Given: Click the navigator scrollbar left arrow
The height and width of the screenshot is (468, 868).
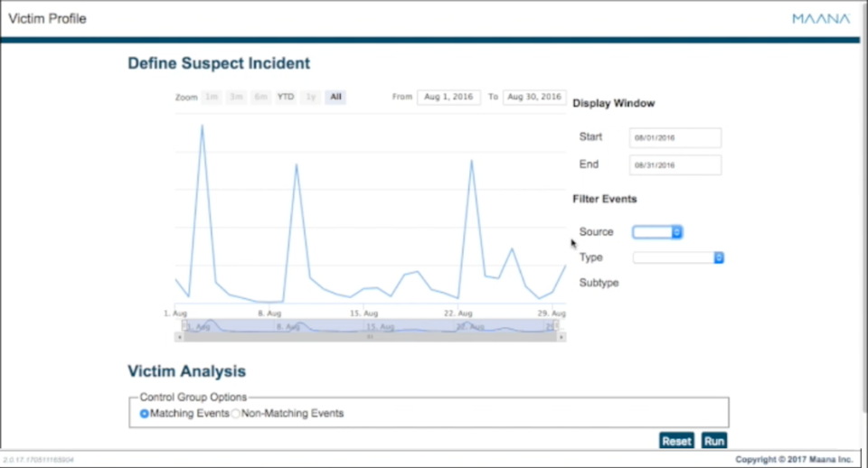Looking at the screenshot, I should pyautogui.click(x=179, y=337).
